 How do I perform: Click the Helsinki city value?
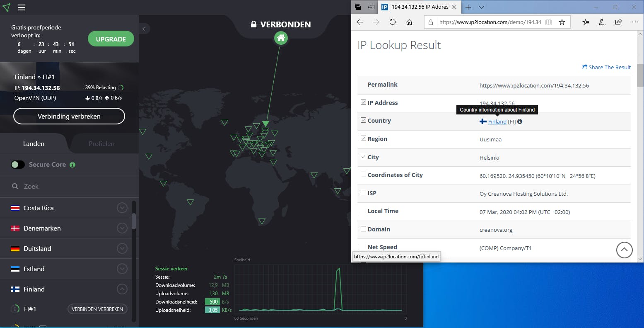pyautogui.click(x=490, y=158)
